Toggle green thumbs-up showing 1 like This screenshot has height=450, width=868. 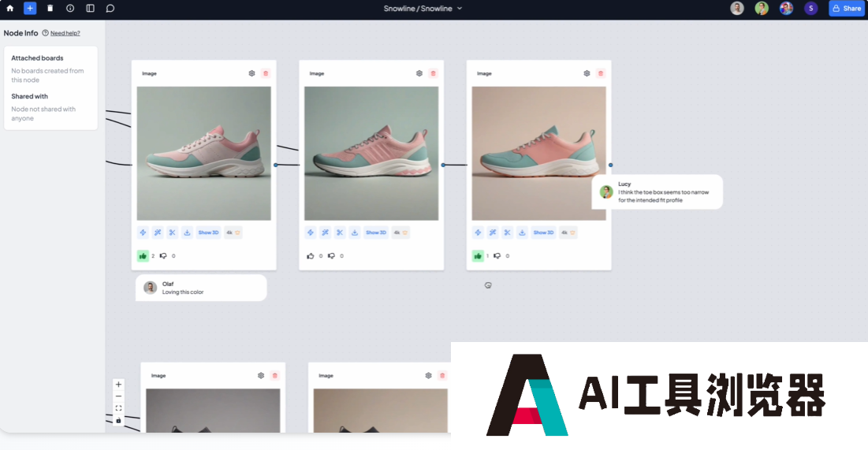[478, 255]
